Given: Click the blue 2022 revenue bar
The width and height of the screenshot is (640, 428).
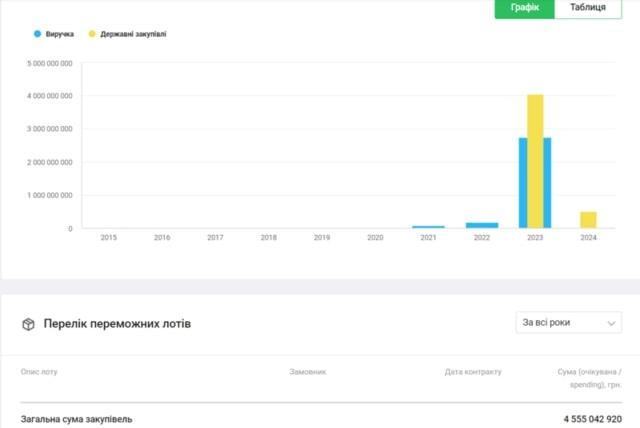Looking at the screenshot, I should coord(481,225).
